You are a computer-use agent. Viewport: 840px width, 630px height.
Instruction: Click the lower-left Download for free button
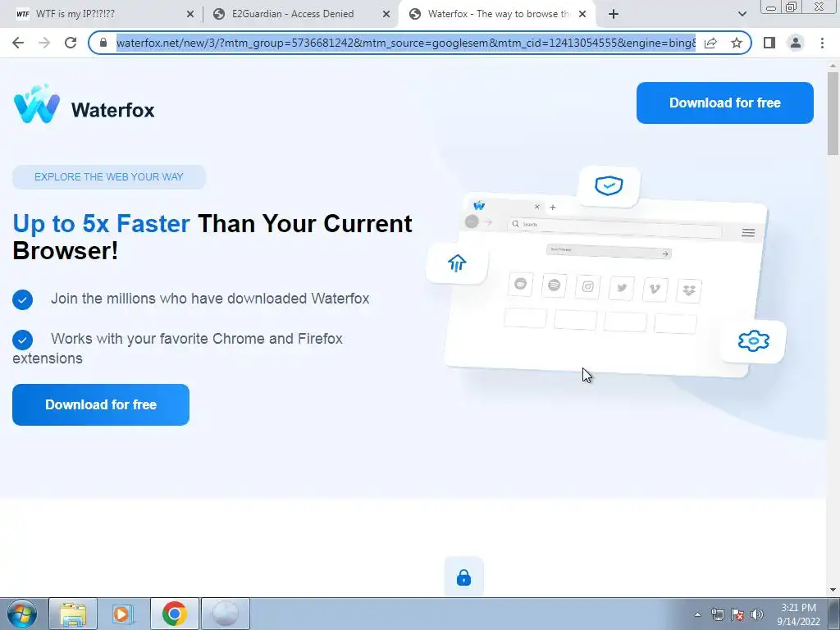(101, 404)
